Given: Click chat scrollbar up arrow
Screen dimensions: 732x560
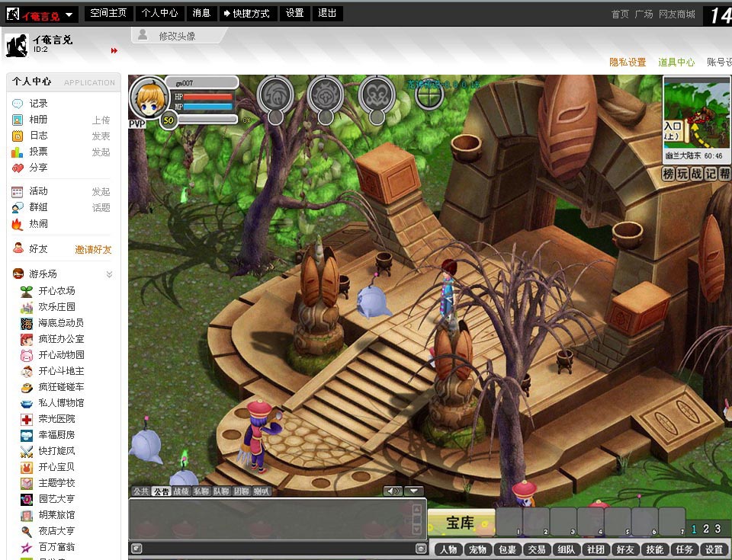Looking at the screenshot, I should click(x=417, y=509).
